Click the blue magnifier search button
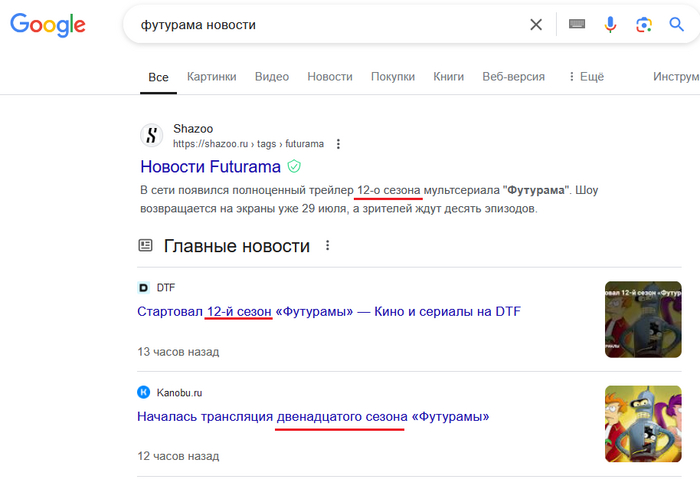Viewport: 700px width, 486px height. [676, 24]
